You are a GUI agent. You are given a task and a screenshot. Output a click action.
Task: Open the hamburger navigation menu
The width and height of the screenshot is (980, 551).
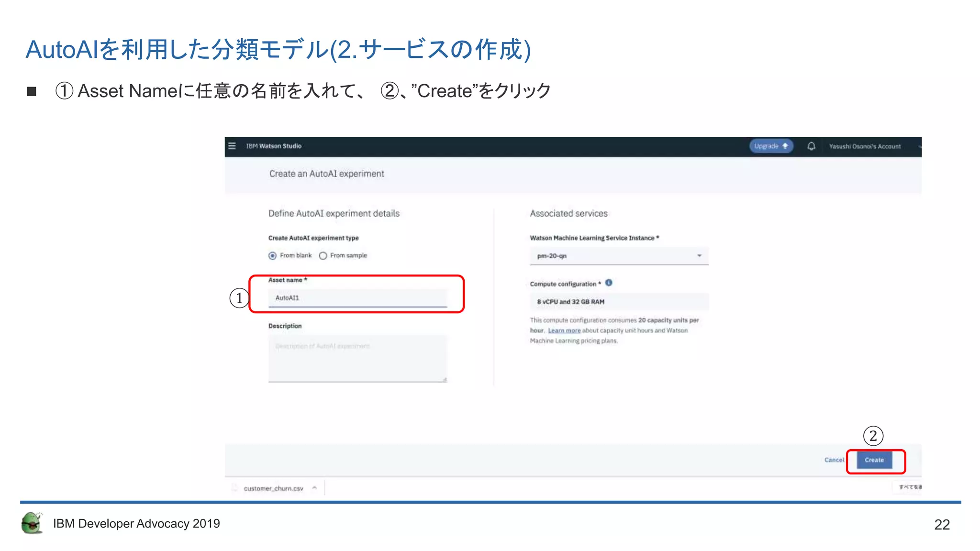(232, 146)
